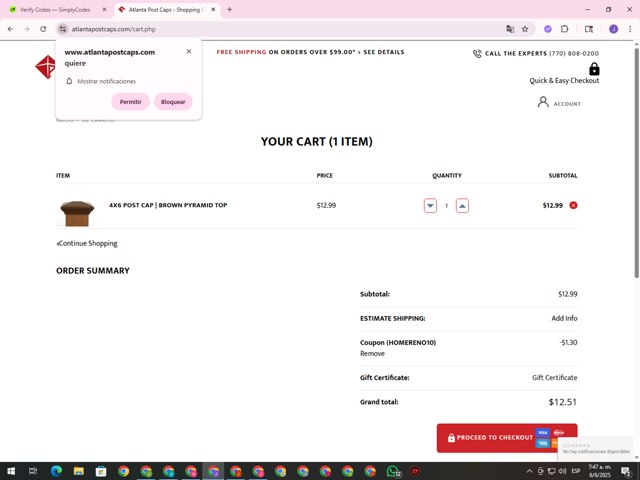Click Continue Shopping link
Screen dimensions: 640x480
coord(87,243)
